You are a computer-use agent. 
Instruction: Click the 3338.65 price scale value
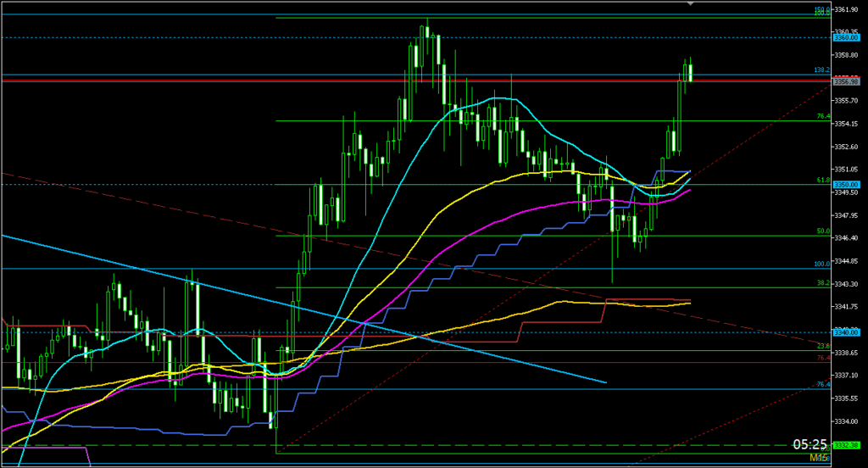point(847,353)
